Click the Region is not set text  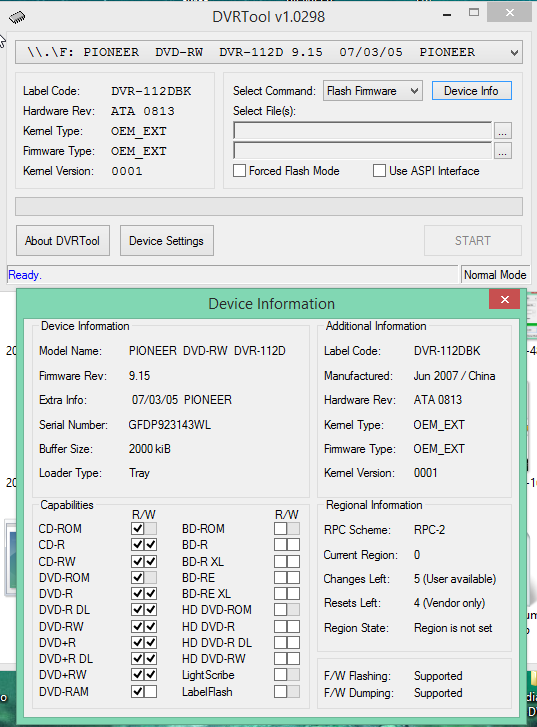453,628
